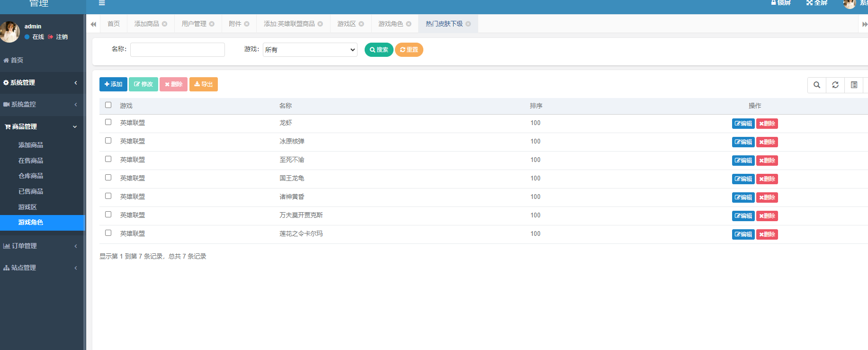Close the 游戏区 tab
868x350 pixels.
pyautogui.click(x=361, y=24)
